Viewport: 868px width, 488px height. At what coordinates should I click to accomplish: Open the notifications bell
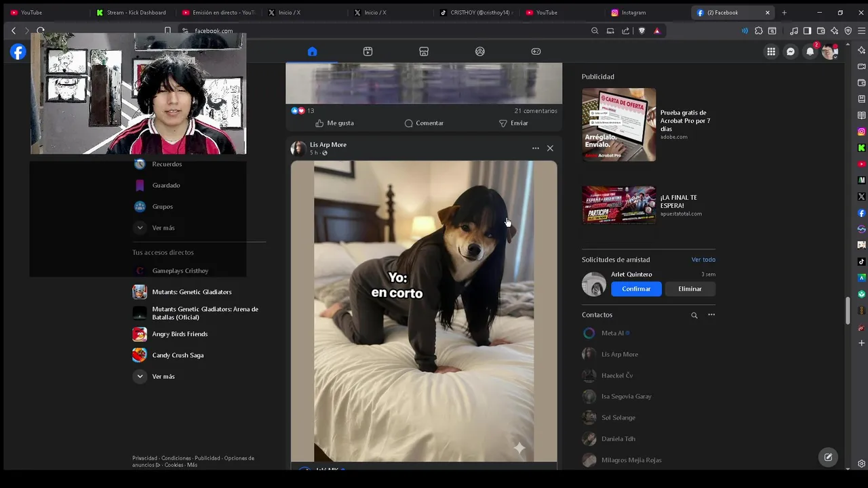pyautogui.click(x=810, y=52)
